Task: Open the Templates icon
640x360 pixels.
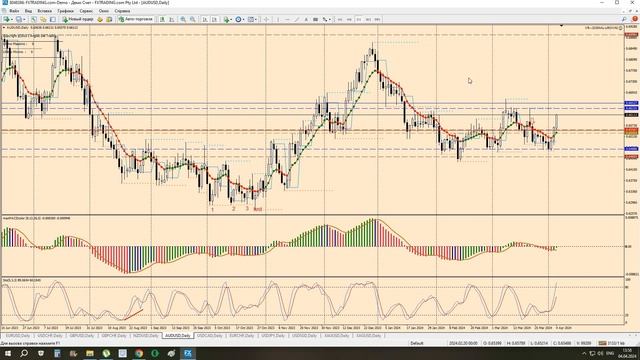Action: pos(251,19)
